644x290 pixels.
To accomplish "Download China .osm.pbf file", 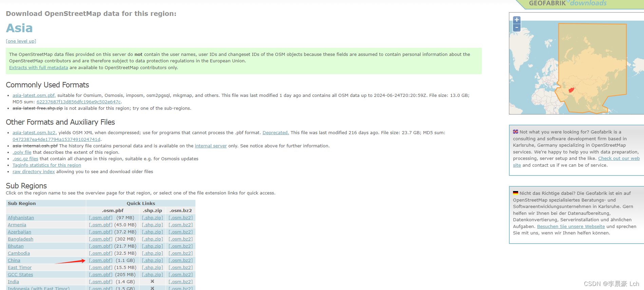I will click(100, 260).
